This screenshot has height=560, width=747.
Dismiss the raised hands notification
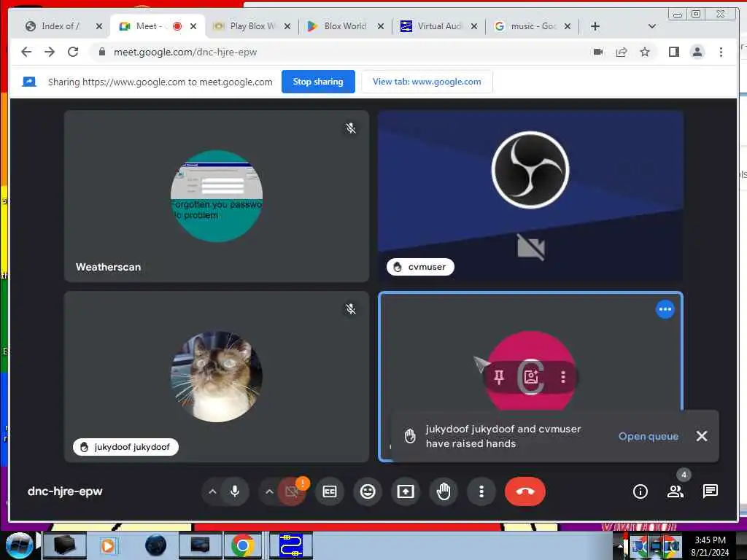coord(702,436)
